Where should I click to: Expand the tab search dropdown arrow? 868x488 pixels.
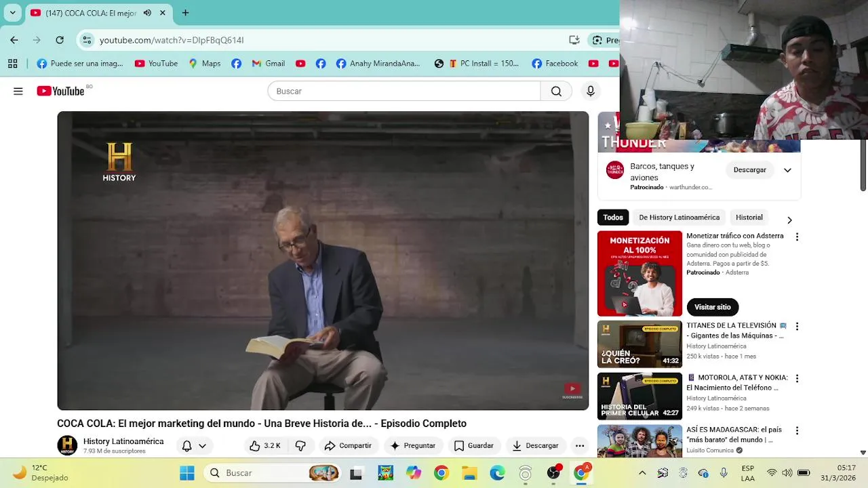(12, 12)
